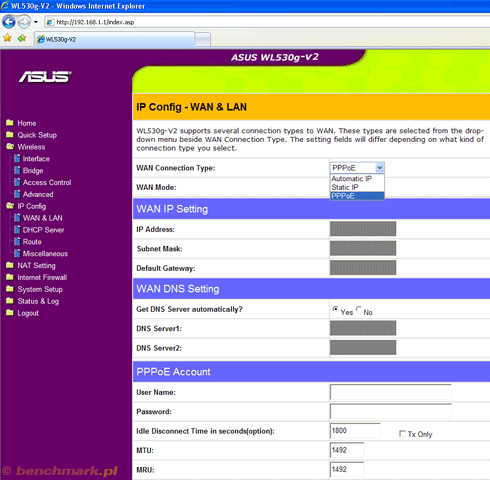Click the browser Forward arrow button
Viewport: 490px width, 480px height.
24,22
